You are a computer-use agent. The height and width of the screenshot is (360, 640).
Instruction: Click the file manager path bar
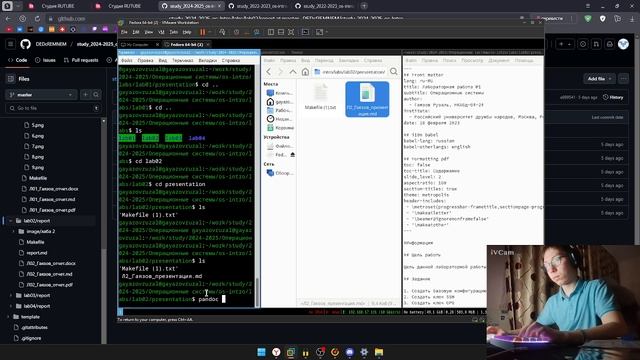coord(350,72)
